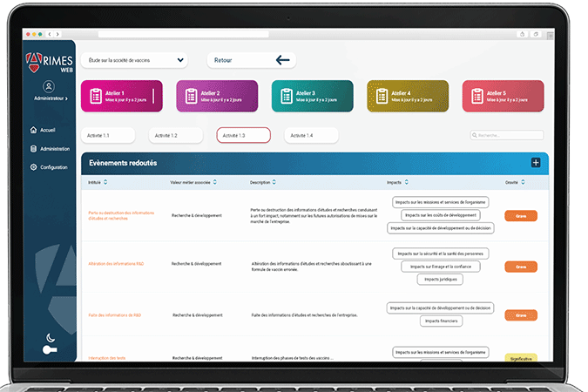The width and height of the screenshot is (588, 392).
Task: Click the Retour back button
Action: pyautogui.click(x=251, y=60)
